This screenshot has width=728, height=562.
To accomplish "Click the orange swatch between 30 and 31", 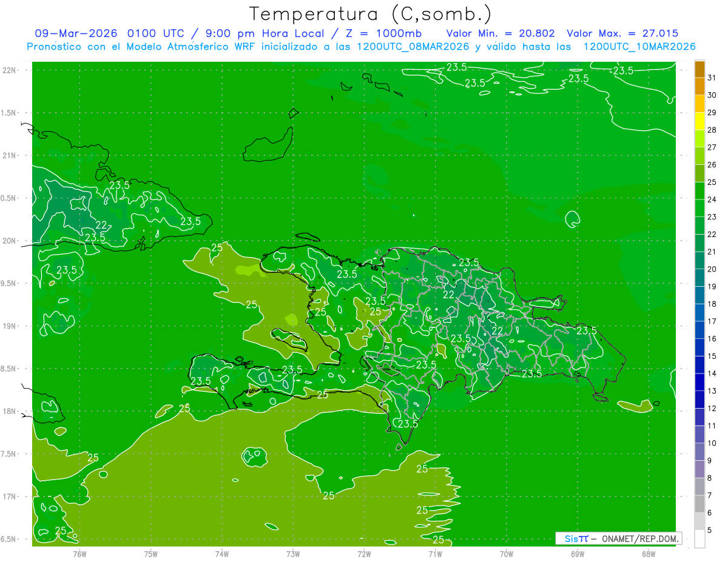I will coord(699,86).
